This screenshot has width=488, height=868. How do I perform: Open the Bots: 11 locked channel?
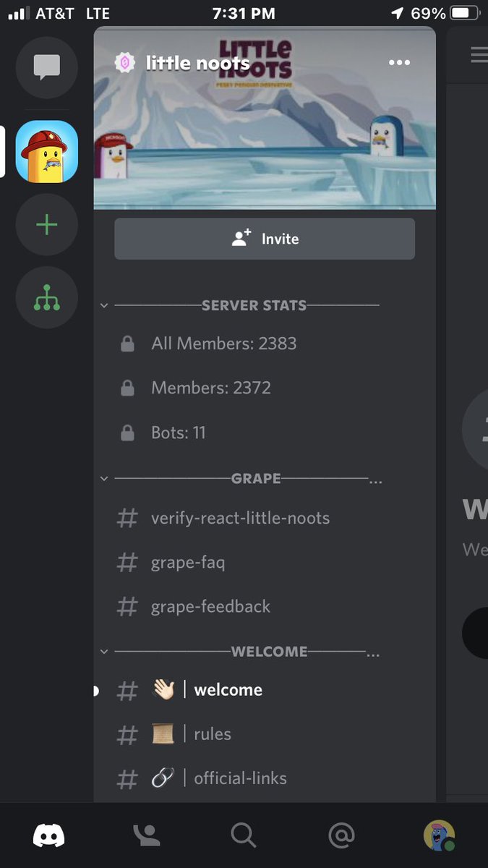[265, 433]
